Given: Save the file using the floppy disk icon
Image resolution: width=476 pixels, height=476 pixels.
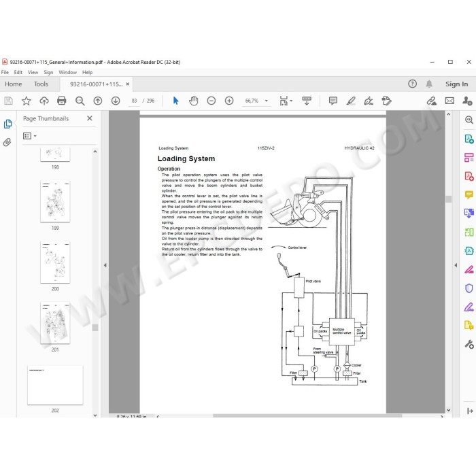Looking at the screenshot, I should [x=8, y=101].
